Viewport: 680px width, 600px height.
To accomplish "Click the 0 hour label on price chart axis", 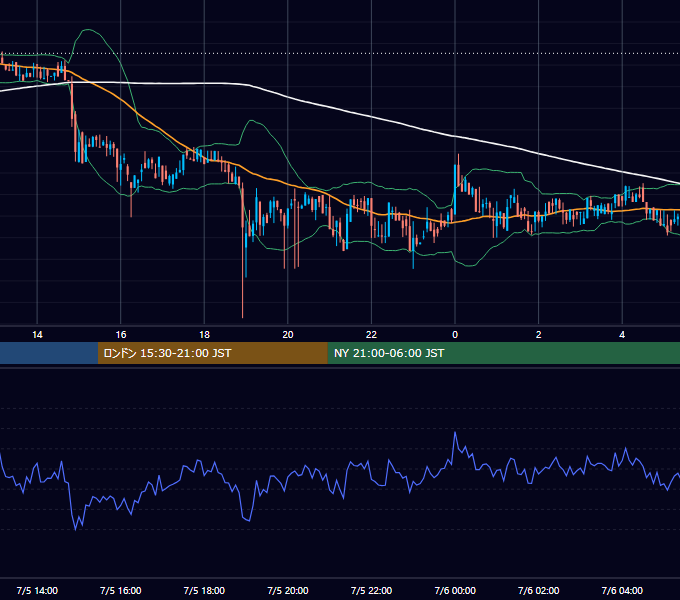I will pos(455,335).
